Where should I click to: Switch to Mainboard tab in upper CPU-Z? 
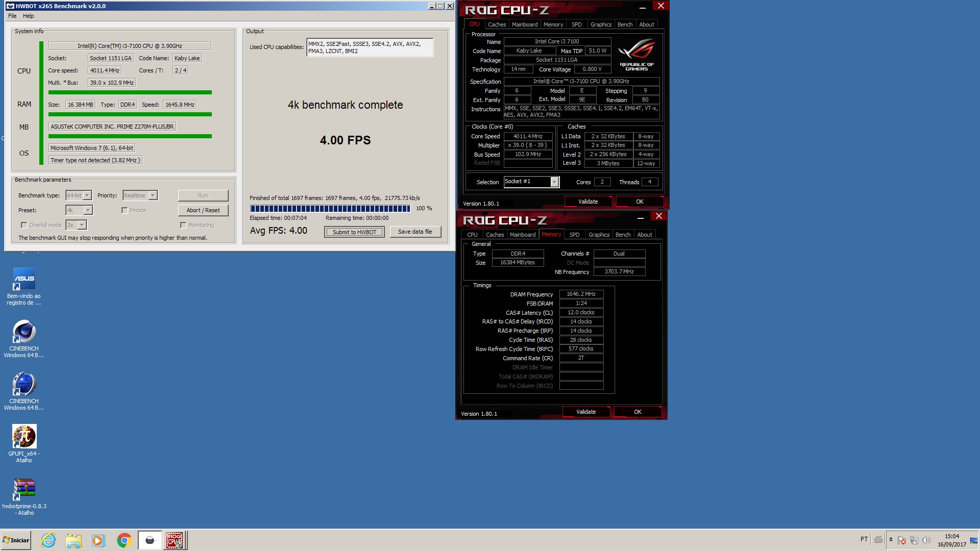(x=525, y=24)
